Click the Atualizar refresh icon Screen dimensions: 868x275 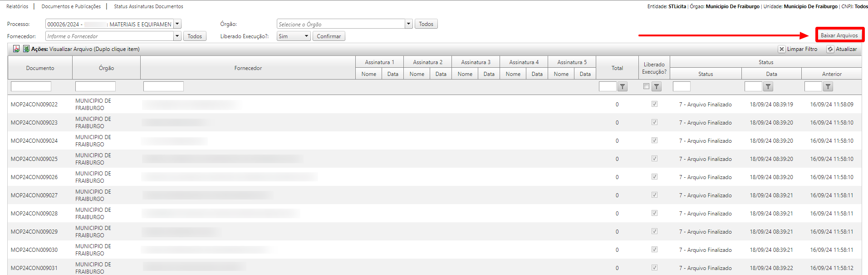tap(830, 49)
